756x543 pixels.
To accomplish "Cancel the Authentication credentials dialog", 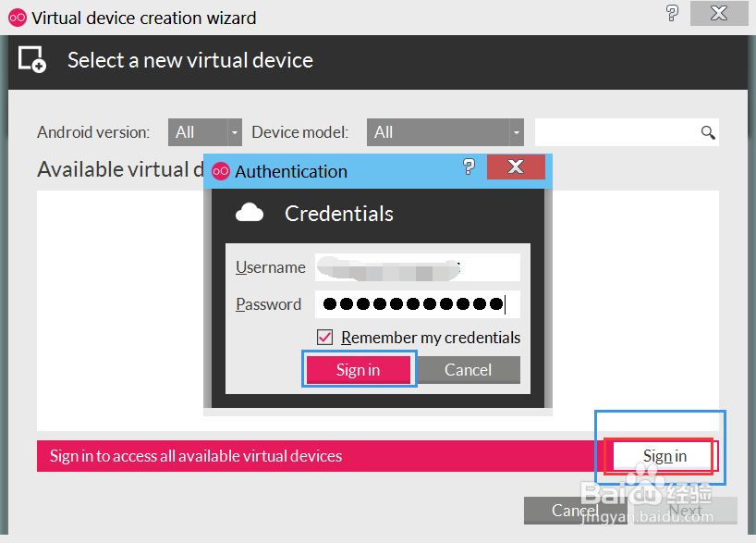I will pyautogui.click(x=469, y=370).
